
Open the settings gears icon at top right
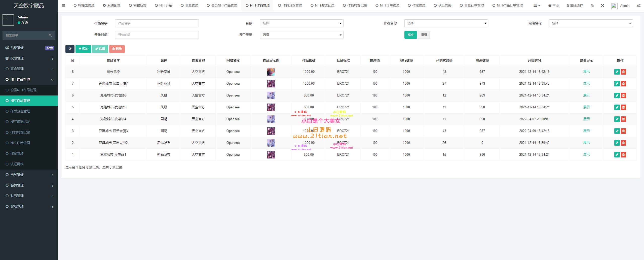point(638,6)
